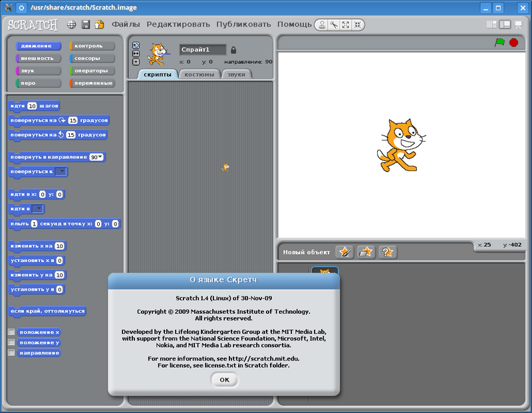
Task: Select the no-rotate style button
Action: point(136,62)
